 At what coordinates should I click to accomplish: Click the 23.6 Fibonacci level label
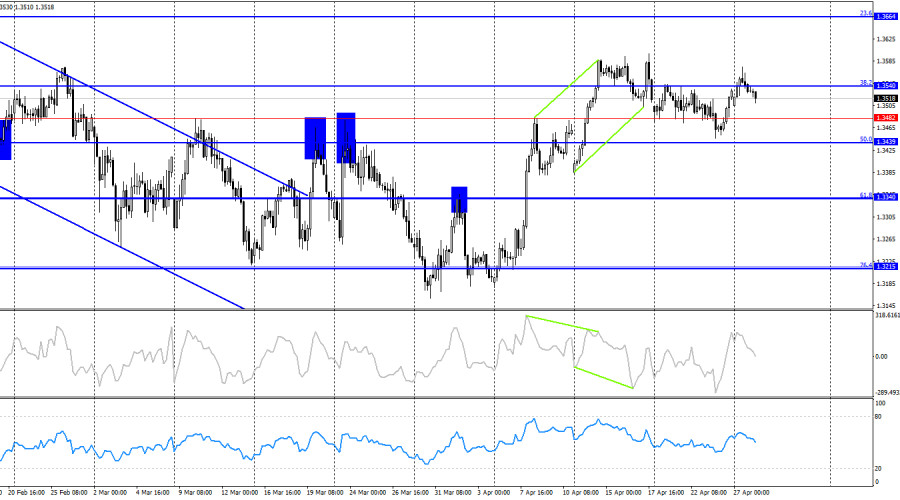pos(866,13)
